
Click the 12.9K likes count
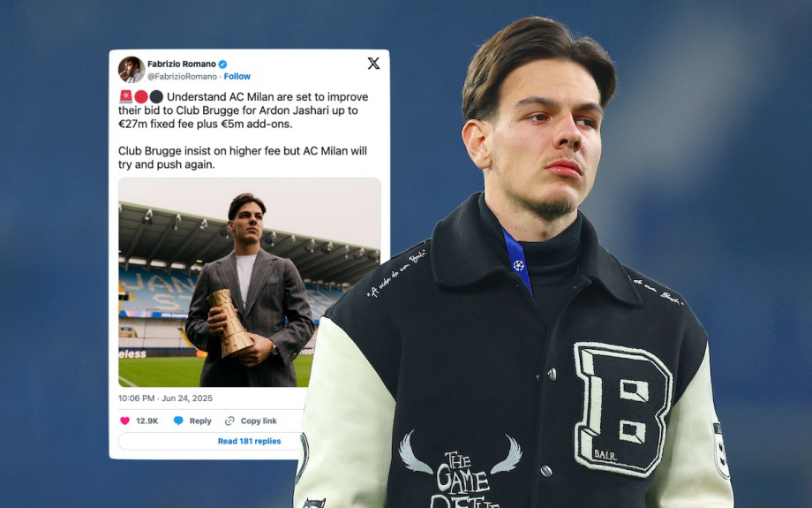pyautogui.click(x=147, y=421)
